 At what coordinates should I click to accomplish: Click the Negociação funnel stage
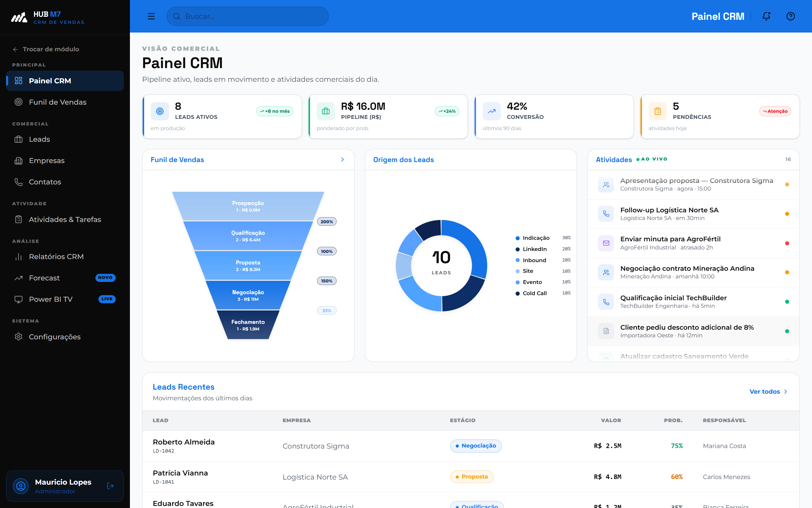[248, 295]
